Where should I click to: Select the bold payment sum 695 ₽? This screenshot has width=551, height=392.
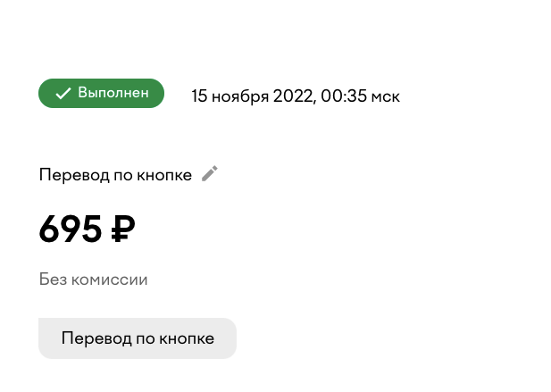(x=88, y=229)
